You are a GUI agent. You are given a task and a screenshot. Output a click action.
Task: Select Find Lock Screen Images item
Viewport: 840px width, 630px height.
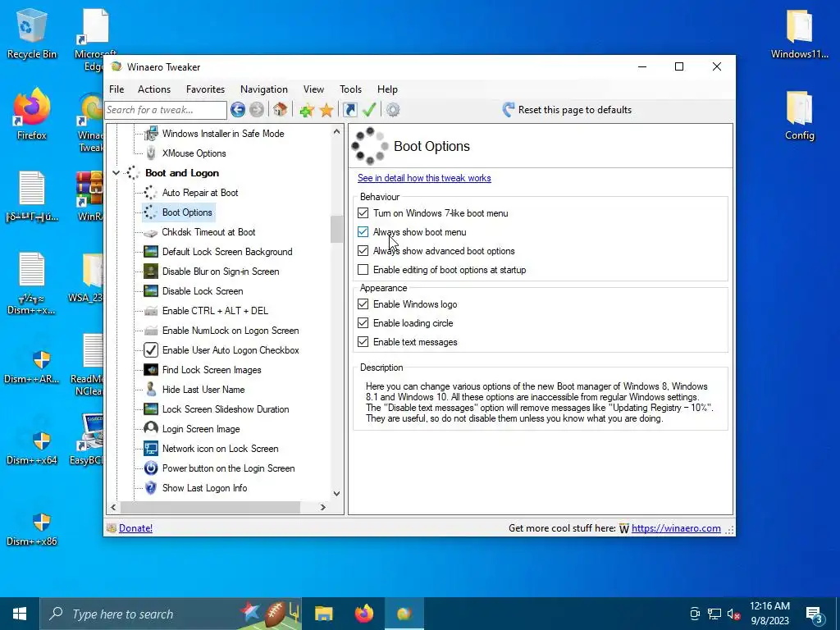[x=212, y=370]
